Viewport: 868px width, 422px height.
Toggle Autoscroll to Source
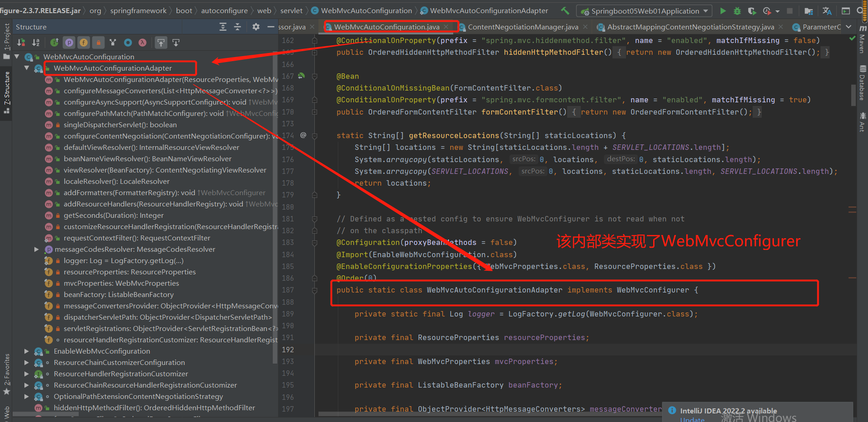(x=161, y=43)
